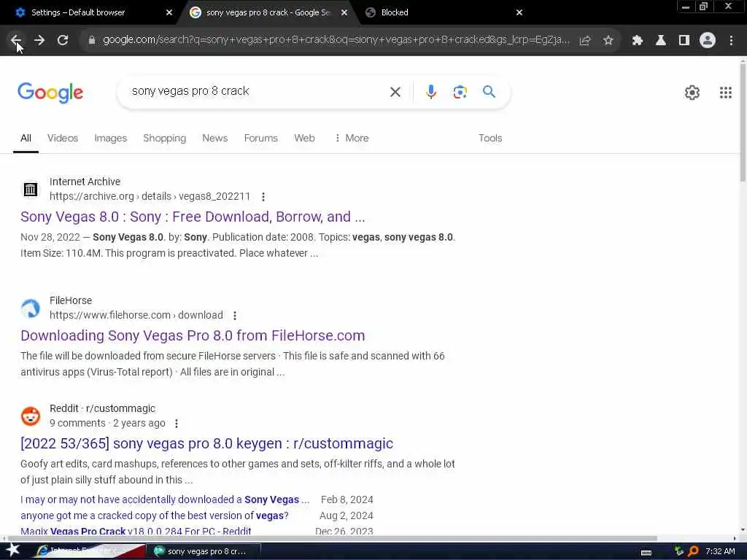
Task: Switch to Web results
Action: point(304,138)
